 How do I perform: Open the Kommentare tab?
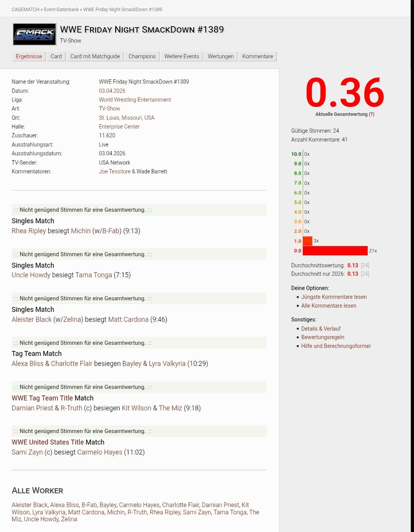(x=258, y=56)
